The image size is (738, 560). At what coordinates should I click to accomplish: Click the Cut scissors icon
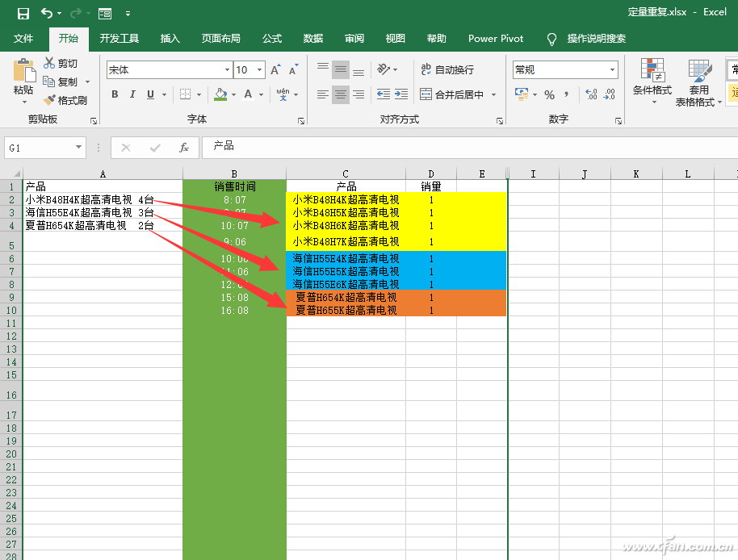tap(49, 62)
